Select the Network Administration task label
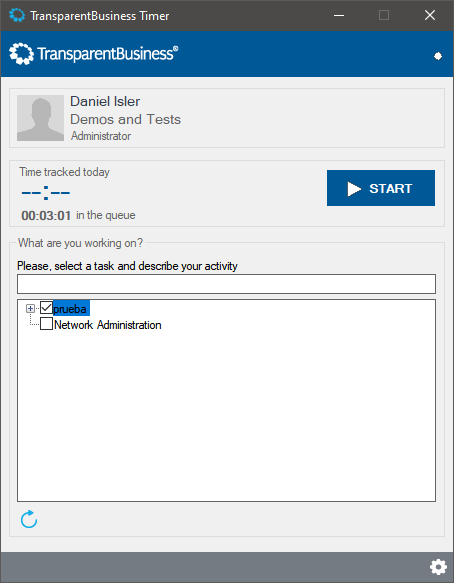This screenshot has height=583, width=454. [x=108, y=325]
